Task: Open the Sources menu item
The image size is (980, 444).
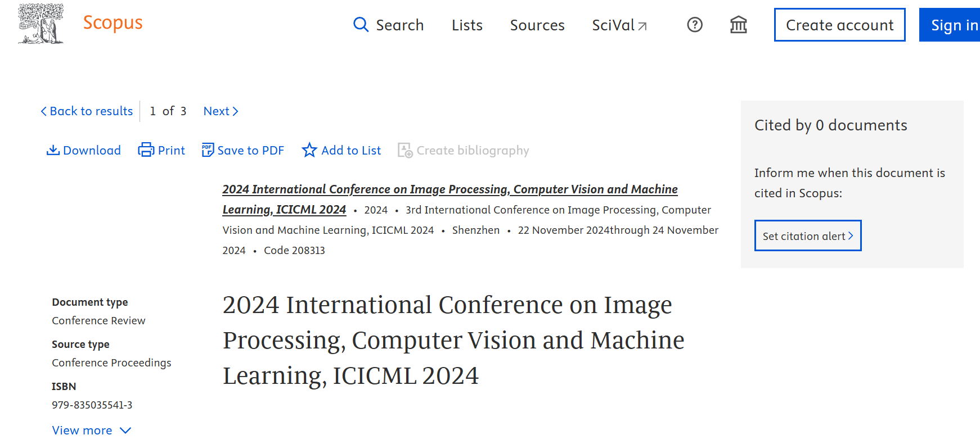Action: click(x=537, y=25)
